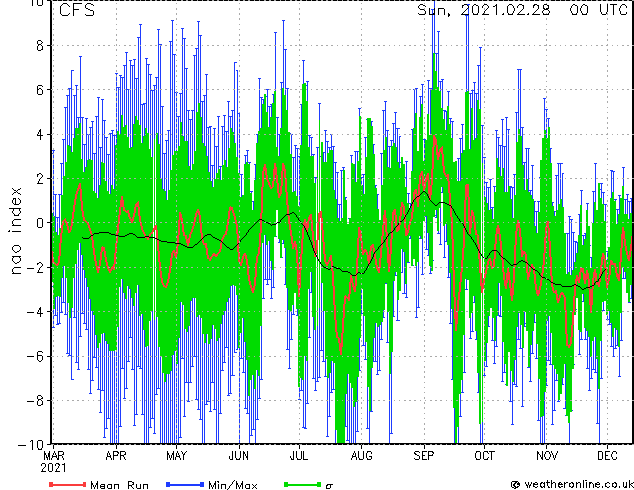This screenshot has width=634, height=490.
Task: Click the Min/Max legend label
Action: (232, 485)
